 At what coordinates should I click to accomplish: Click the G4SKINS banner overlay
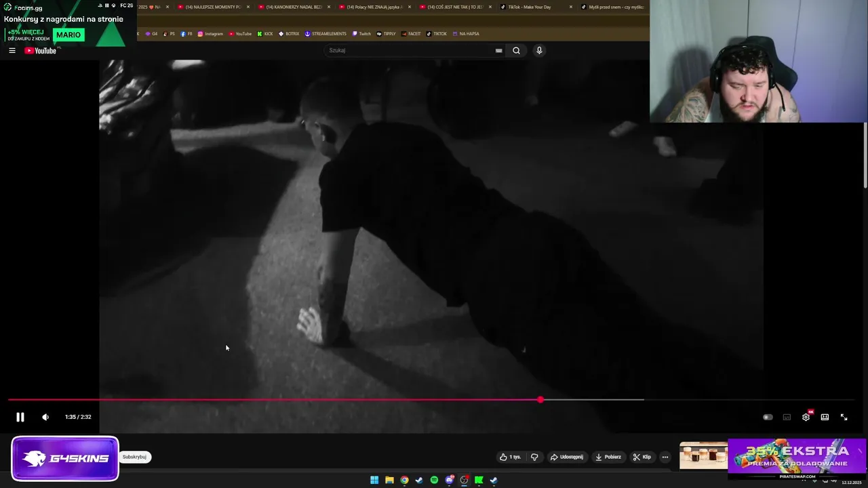pos(65,458)
